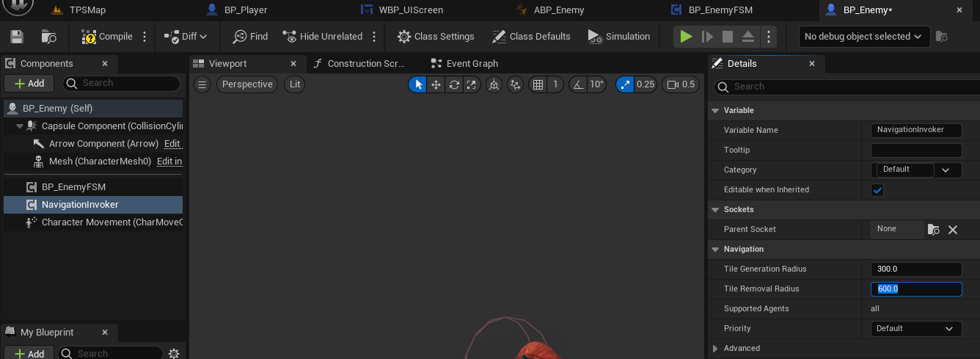The image size is (980, 359).
Task: Switch to the WBP_UIScreen tab
Action: coord(411,10)
